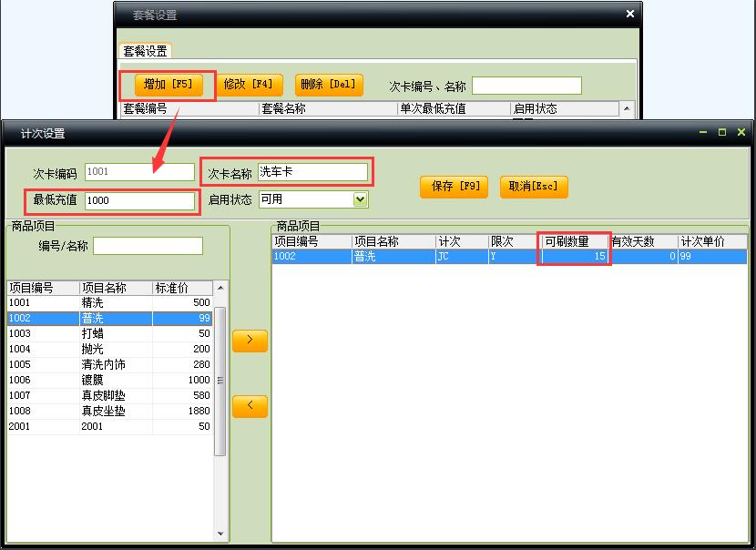Viewport: 756px width, 550px height.
Task: Click the 计次 cell showing JC
Action: click(x=462, y=256)
